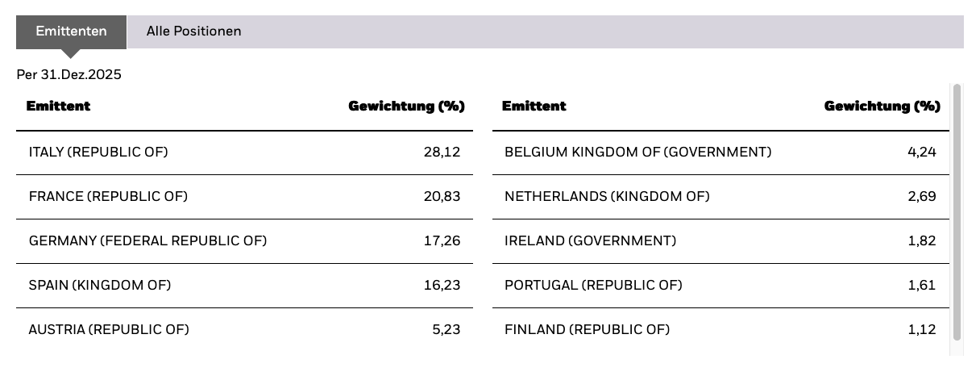Image resolution: width=980 pixels, height=372 pixels.
Task: Sort by left Gewichtung (%) header
Action: (406, 106)
